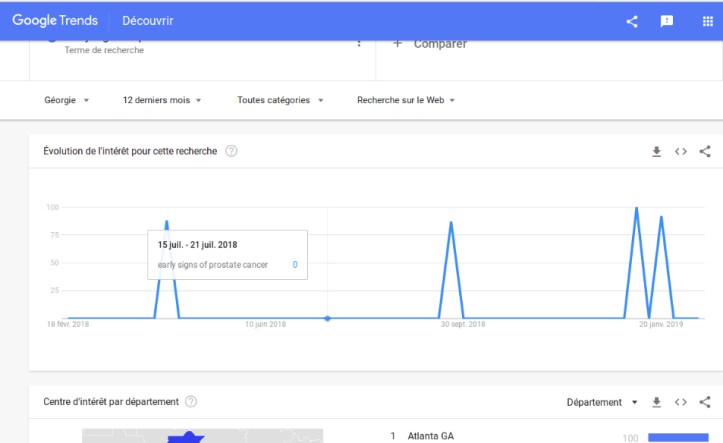This screenshot has height=443, width=723.
Task: Select Atlanta GA in the ranking list
Action: [430, 436]
